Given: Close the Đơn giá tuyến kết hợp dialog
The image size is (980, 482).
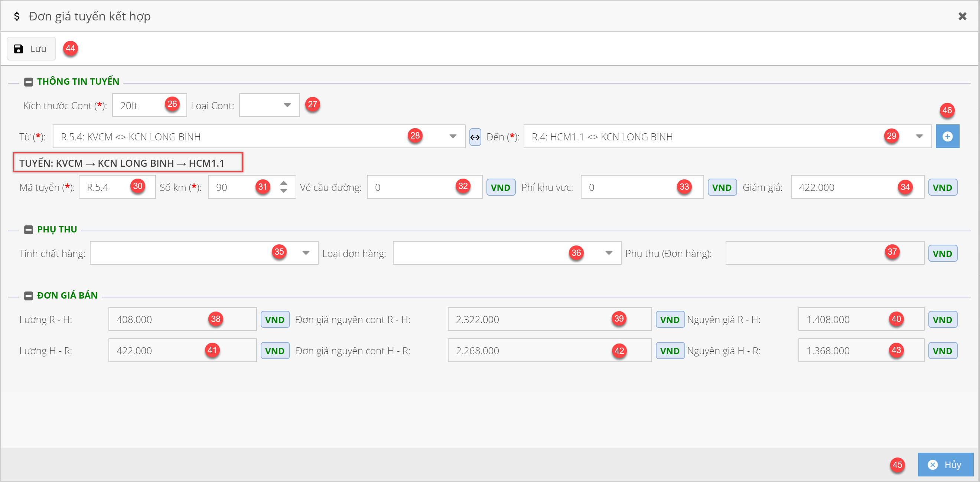Looking at the screenshot, I should pyautogui.click(x=962, y=16).
